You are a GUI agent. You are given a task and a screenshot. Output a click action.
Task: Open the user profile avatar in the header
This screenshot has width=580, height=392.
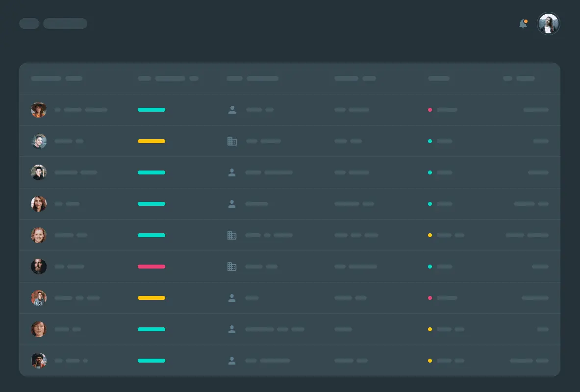coord(548,24)
